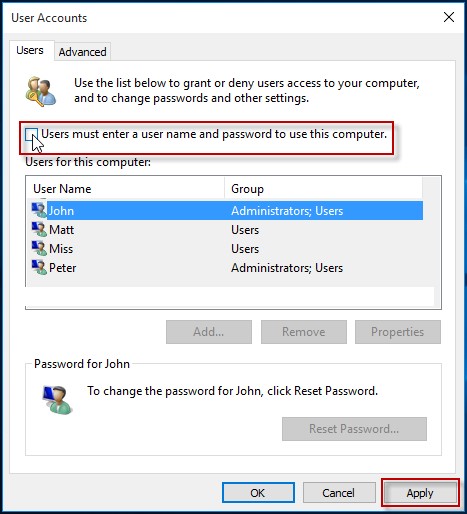Select the Peter user entry

[x=227, y=268]
